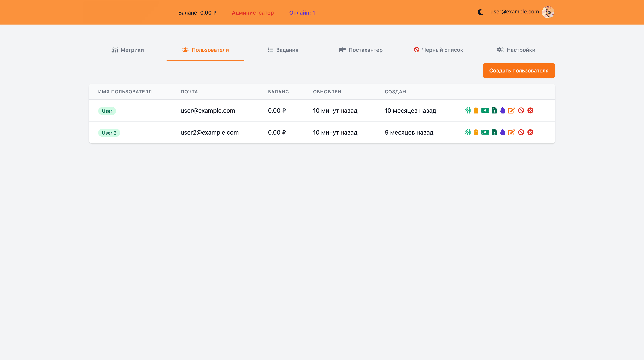Open the Задания tab
The height and width of the screenshot is (360, 644).
pos(283,50)
